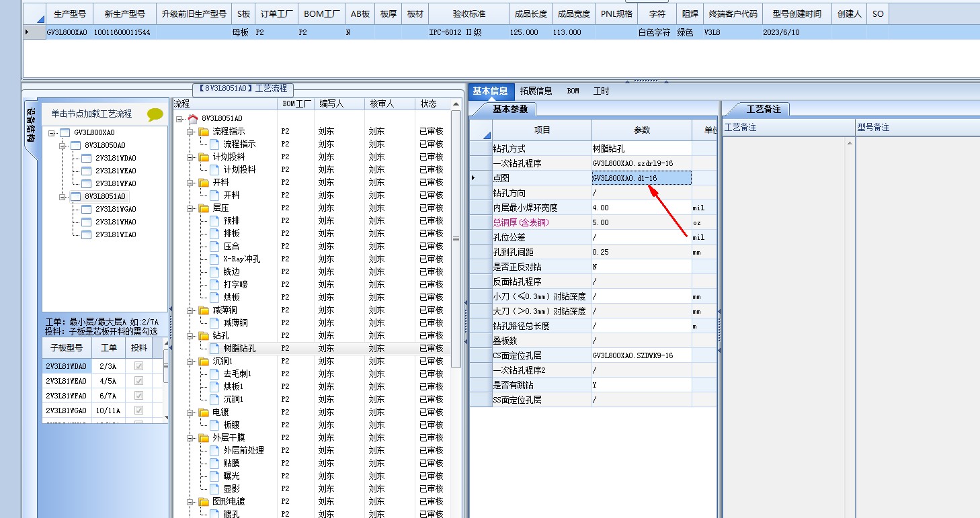This screenshot has width=980, height=518.
Task: Select the 基本参数 sub-tab
Action: pos(510,109)
